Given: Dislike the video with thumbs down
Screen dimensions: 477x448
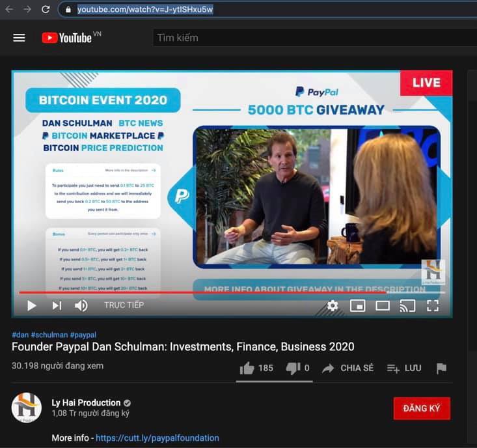Looking at the screenshot, I should [297, 369].
